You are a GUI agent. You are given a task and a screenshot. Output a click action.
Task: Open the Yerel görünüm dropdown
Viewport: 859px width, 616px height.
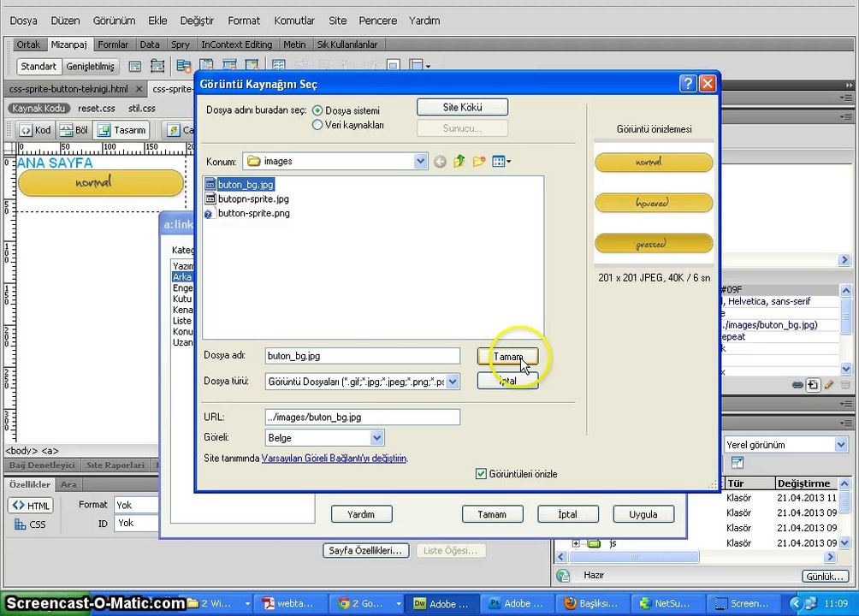coord(842,445)
